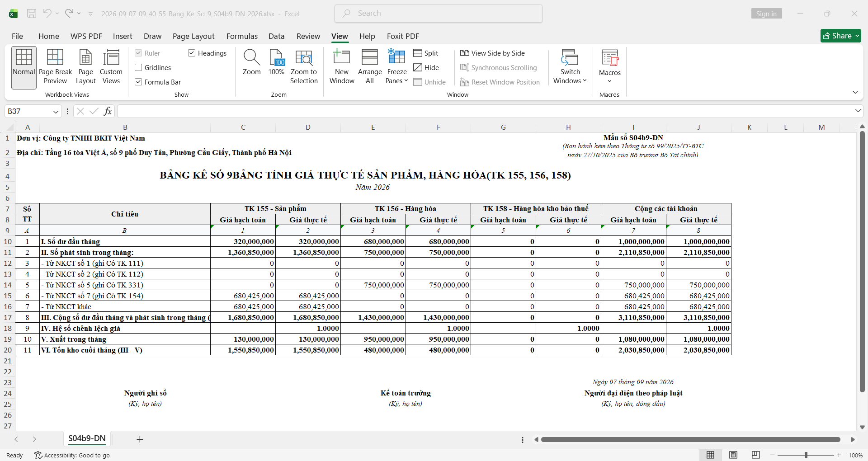Open the Undo history dropdown
This screenshot has width=868, height=461.
[57, 14]
